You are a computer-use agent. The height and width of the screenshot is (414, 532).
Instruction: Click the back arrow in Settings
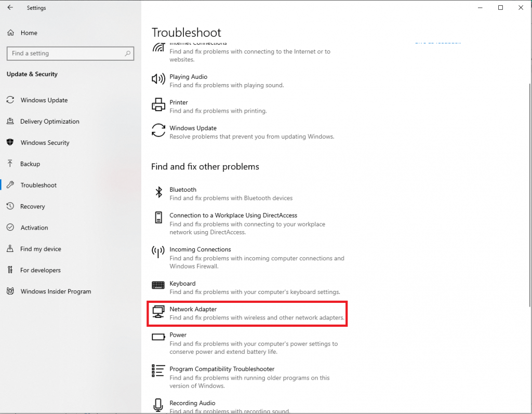[x=10, y=7]
